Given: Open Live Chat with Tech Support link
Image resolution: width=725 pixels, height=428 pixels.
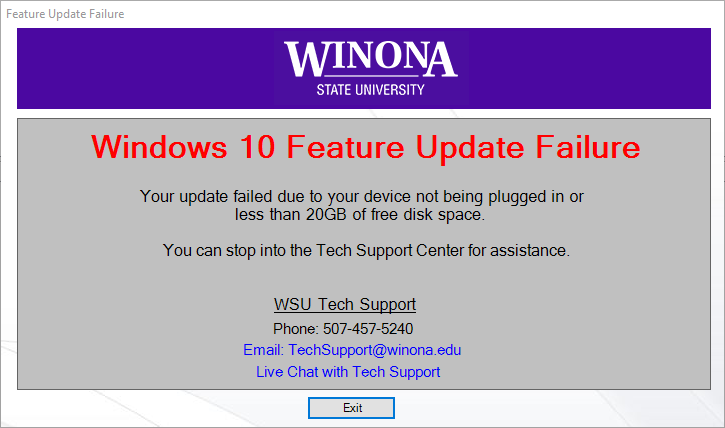Looking at the screenshot, I should [x=348, y=372].
